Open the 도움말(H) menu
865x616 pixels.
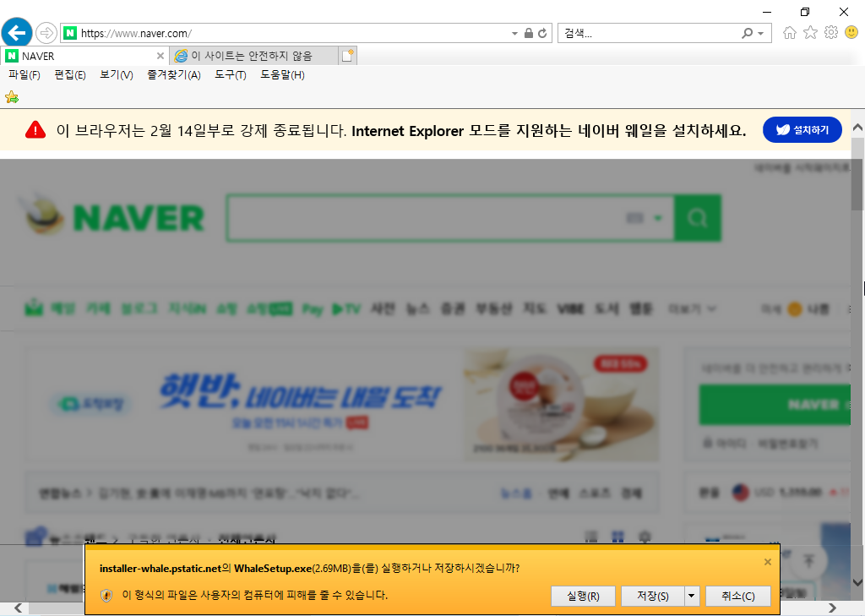282,74
